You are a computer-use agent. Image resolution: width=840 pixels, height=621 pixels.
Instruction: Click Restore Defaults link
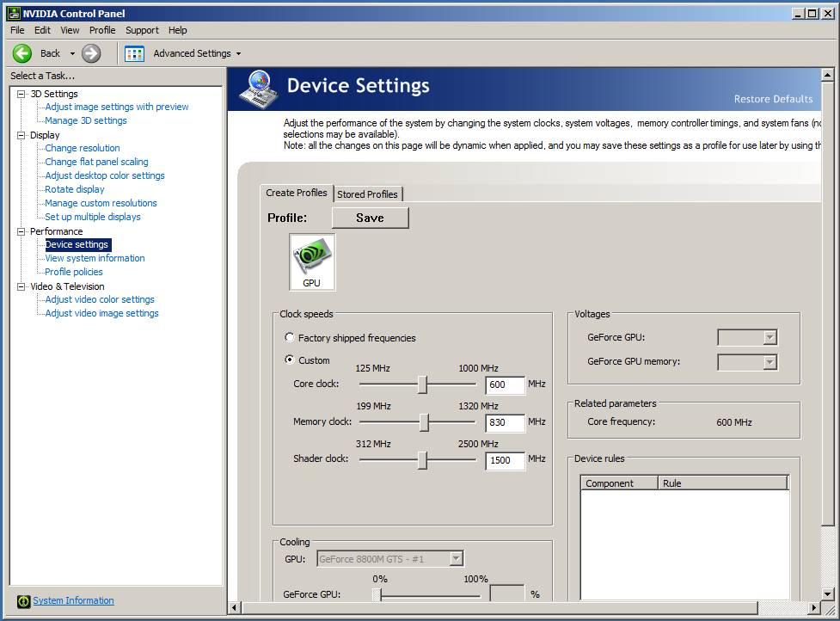pos(773,99)
